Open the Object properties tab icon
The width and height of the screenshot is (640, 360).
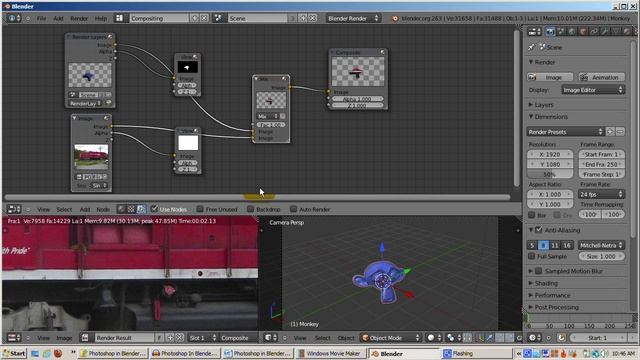583,31
